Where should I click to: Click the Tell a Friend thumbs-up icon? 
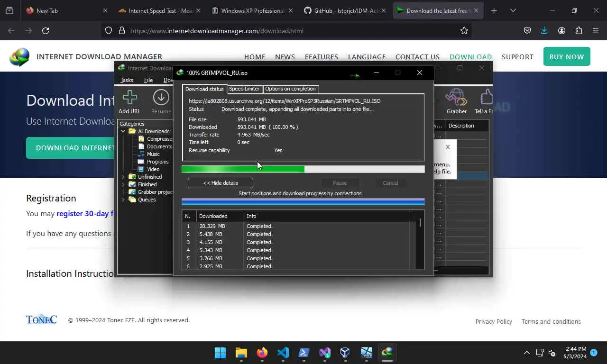click(x=487, y=98)
